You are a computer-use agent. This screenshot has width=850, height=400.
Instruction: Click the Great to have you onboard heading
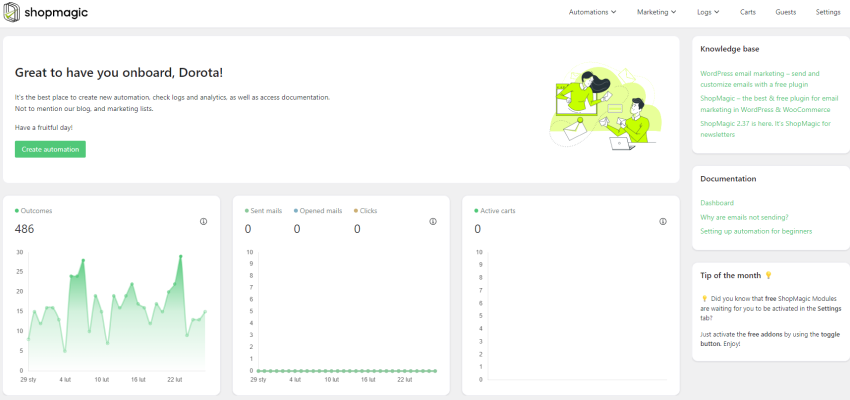[x=119, y=73]
